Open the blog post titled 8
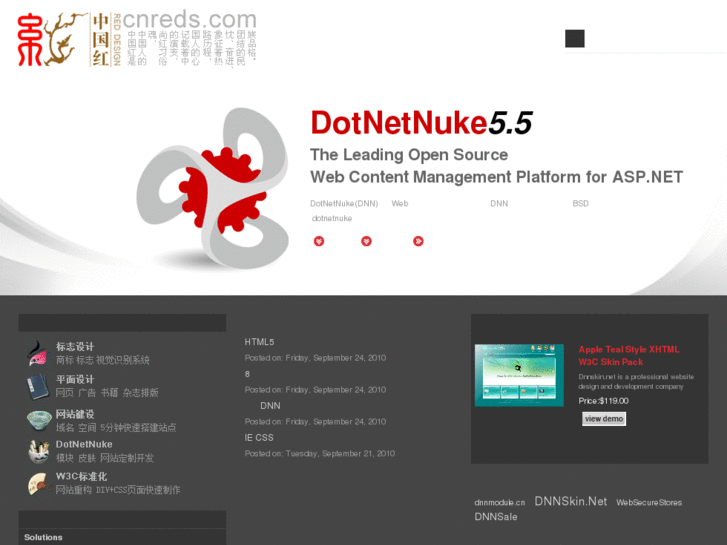Viewport: 727px width, 545px height. point(248,374)
